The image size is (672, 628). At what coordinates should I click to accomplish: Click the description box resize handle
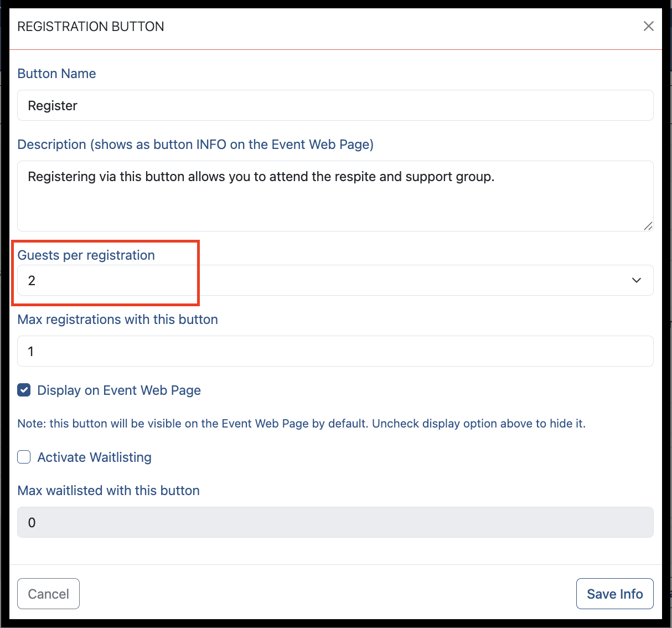[x=648, y=225]
